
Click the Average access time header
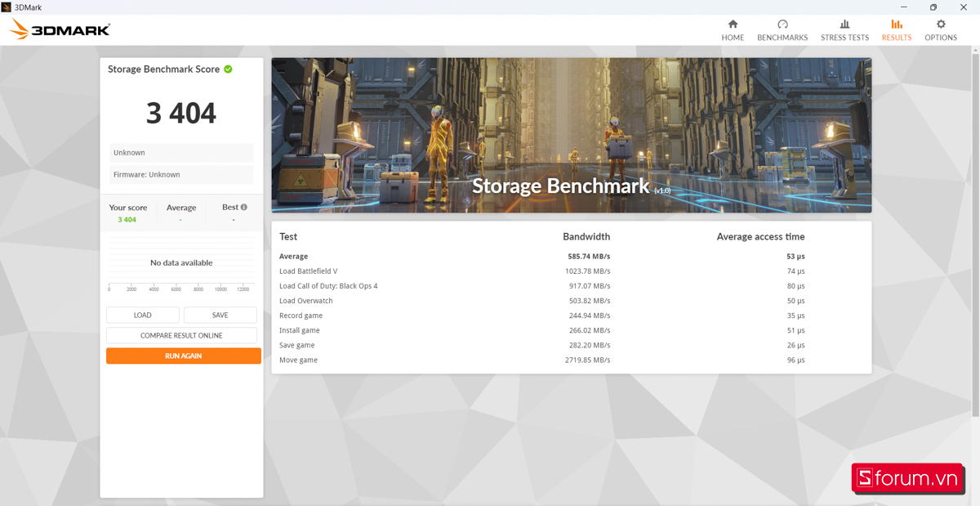point(760,237)
